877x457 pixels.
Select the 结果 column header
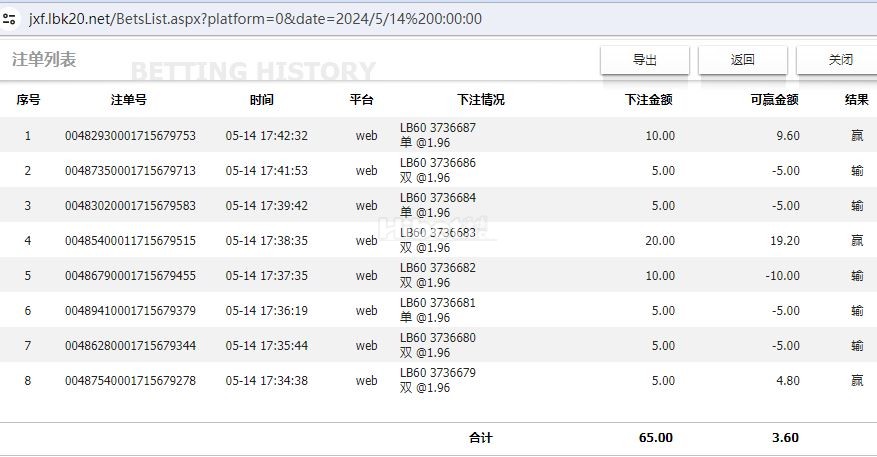click(857, 100)
